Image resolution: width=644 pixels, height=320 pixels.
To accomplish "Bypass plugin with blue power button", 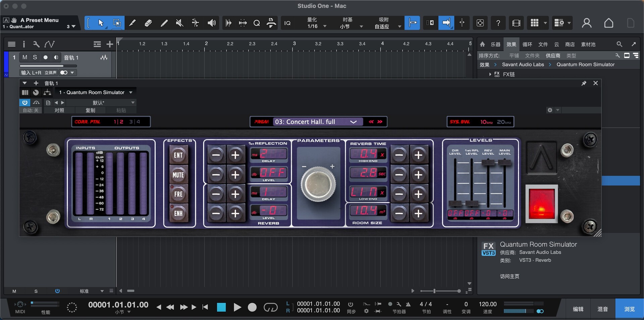I will (25, 103).
